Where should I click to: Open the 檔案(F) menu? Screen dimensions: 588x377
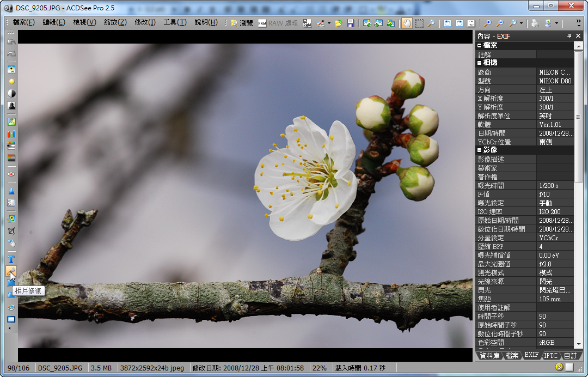tap(23, 22)
